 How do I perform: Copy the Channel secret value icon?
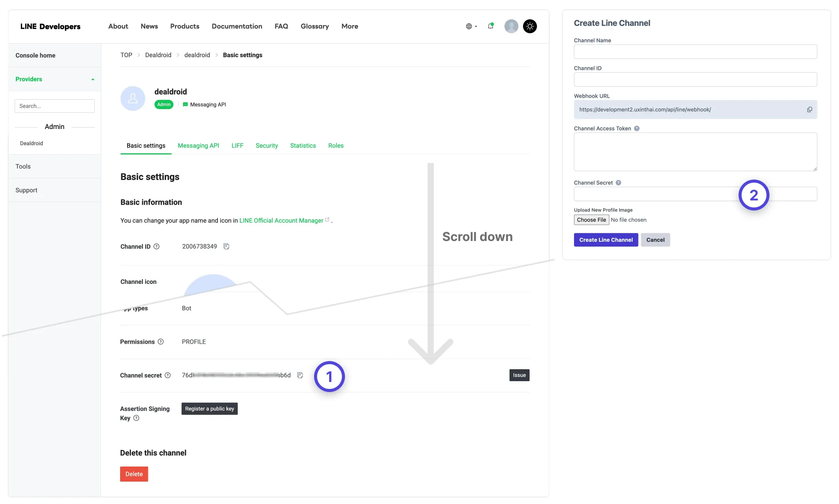pos(300,375)
